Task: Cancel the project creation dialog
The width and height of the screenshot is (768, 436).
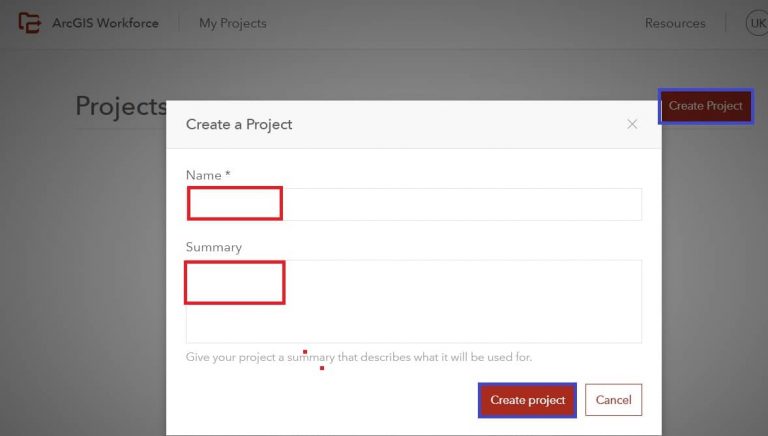Action: pyautogui.click(x=613, y=400)
